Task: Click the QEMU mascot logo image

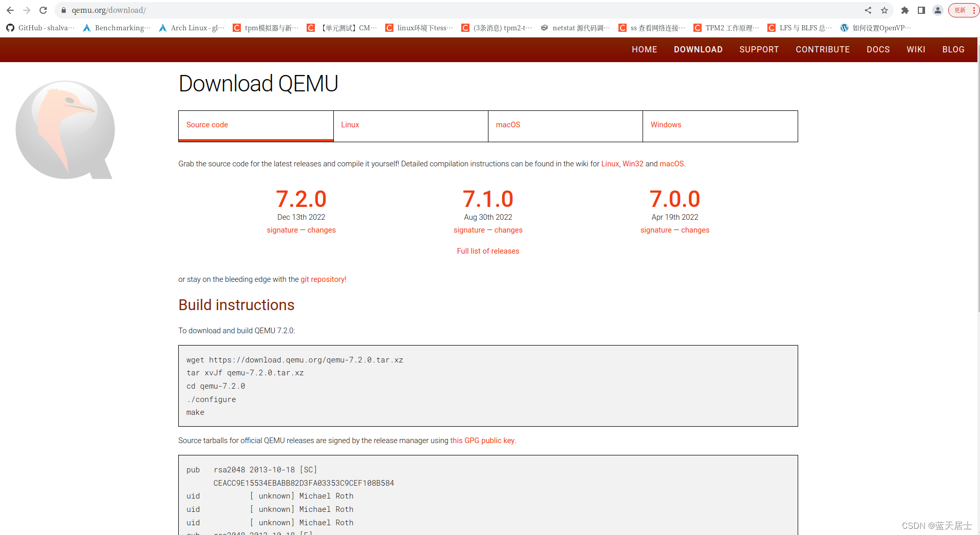Action: (x=65, y=130)
